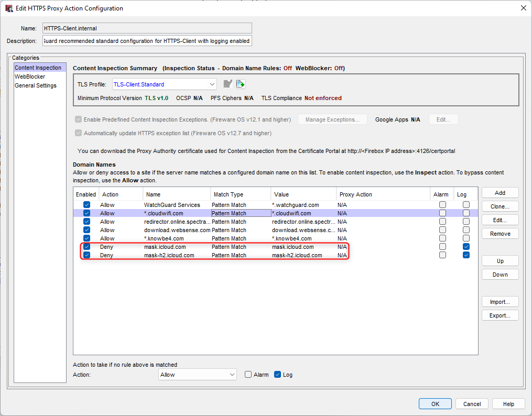
Task: Open the default Action dropdown set to Allow
Action: point(232,375)
